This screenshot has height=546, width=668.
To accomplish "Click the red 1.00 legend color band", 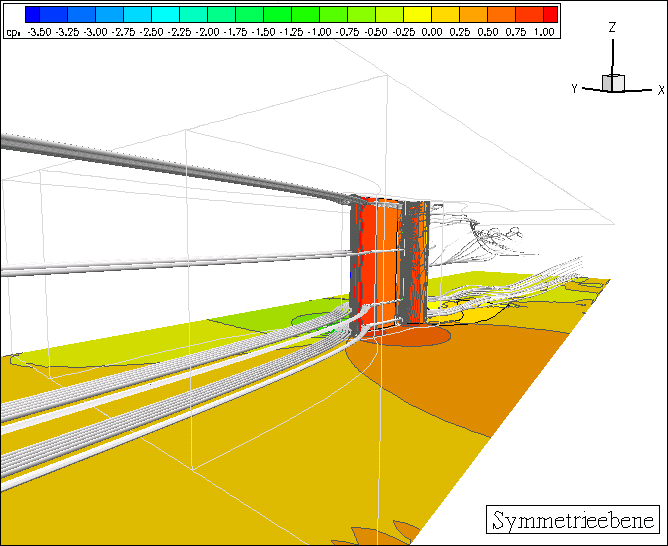I will pos(550,14).
